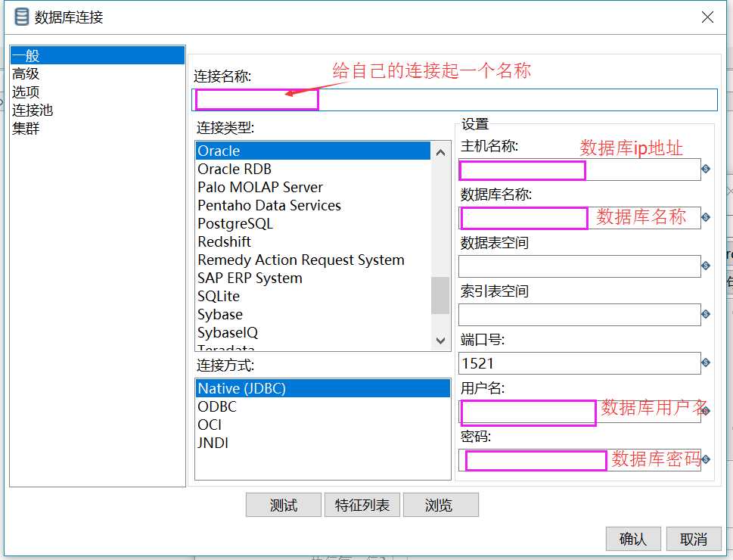This screenshot has width=733, height=560.
Task: Select PostgreSQL connection type
Action: coord(312,223)
